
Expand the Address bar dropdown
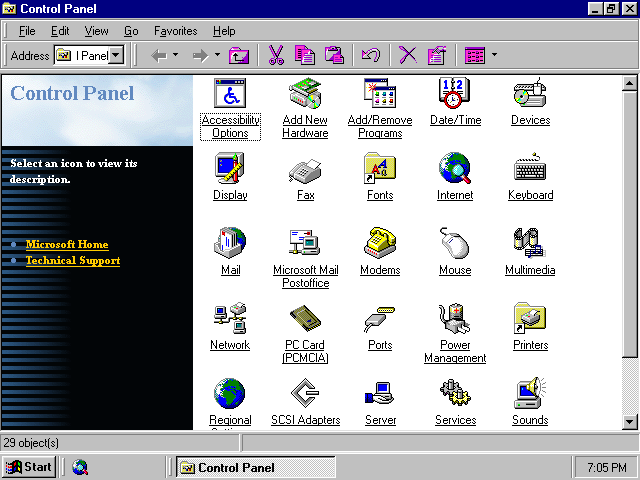(117, 56)
